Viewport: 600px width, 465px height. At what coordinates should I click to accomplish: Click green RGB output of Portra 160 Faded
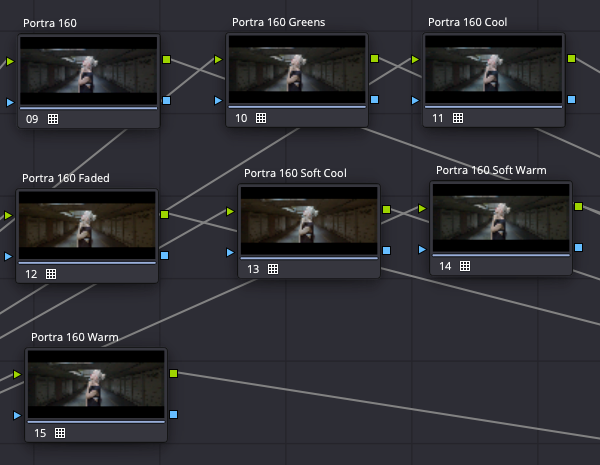click(165, 214)
